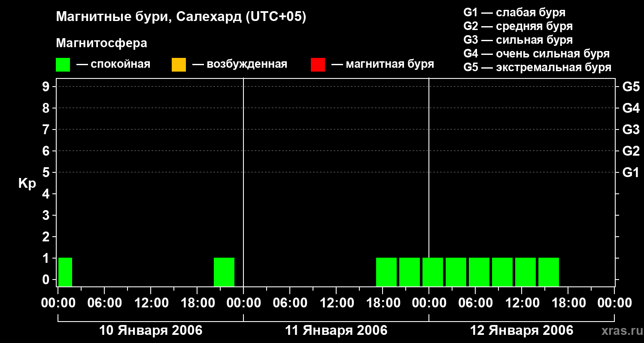The width and height of the screenshot is (644, 343).
Task: Click the 'Магнитосфера' heading
Action: pos(102,43)
